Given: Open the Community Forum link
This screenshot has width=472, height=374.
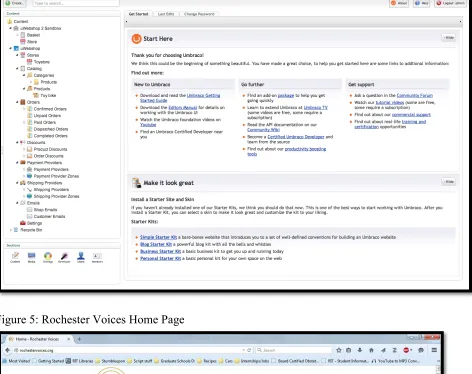Looking at the screenshot, I should pyautogui.click(x=415, y=95).
